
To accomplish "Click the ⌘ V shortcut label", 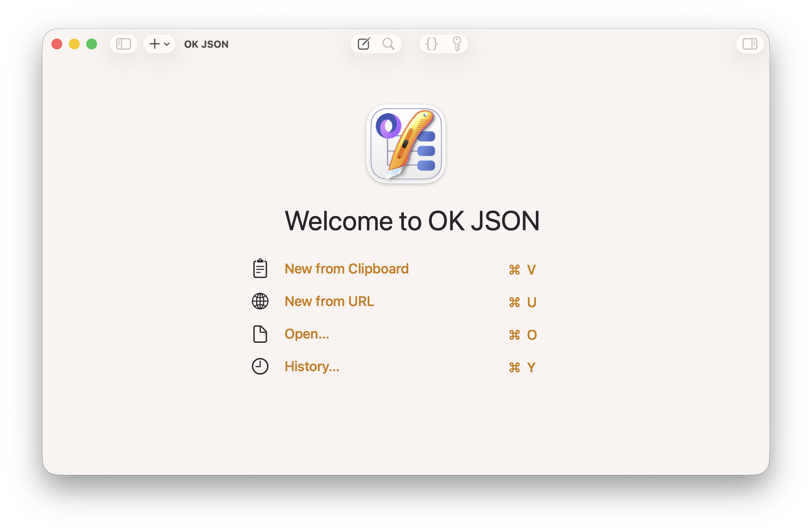I will 522,270.
